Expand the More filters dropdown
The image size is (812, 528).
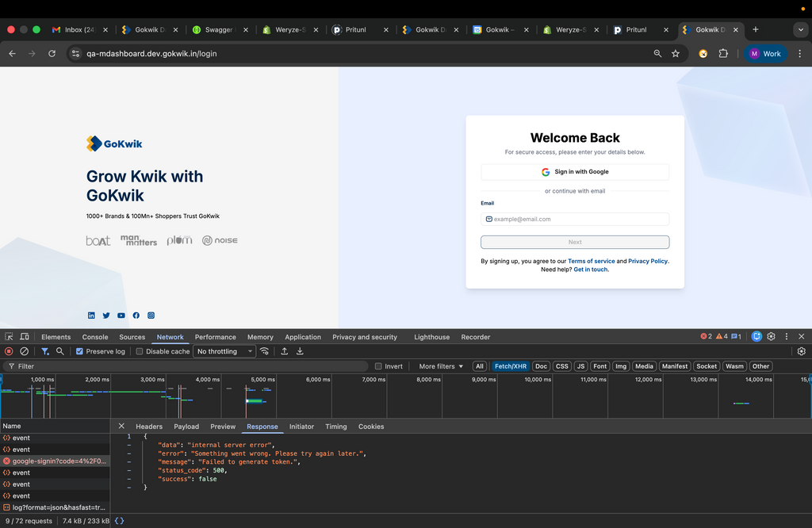tap(441, 366)
